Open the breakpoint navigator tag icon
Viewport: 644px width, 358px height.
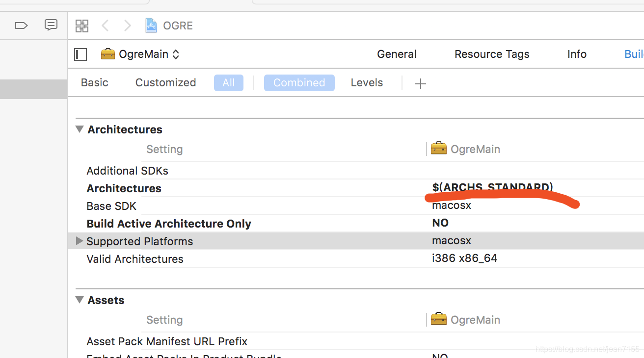pos(21,26)
